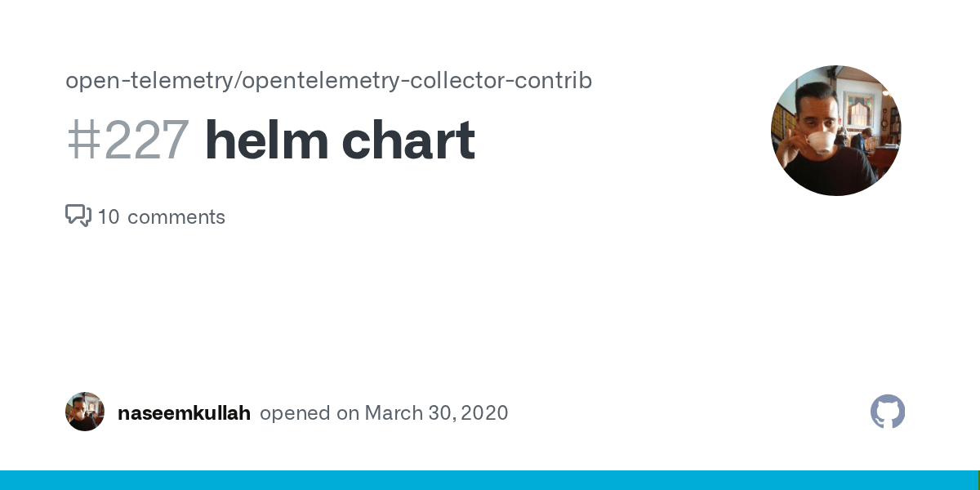This screenshot has width=980, height=490.
Task: Click the opened on text
Action: click(x=310, y=413)
